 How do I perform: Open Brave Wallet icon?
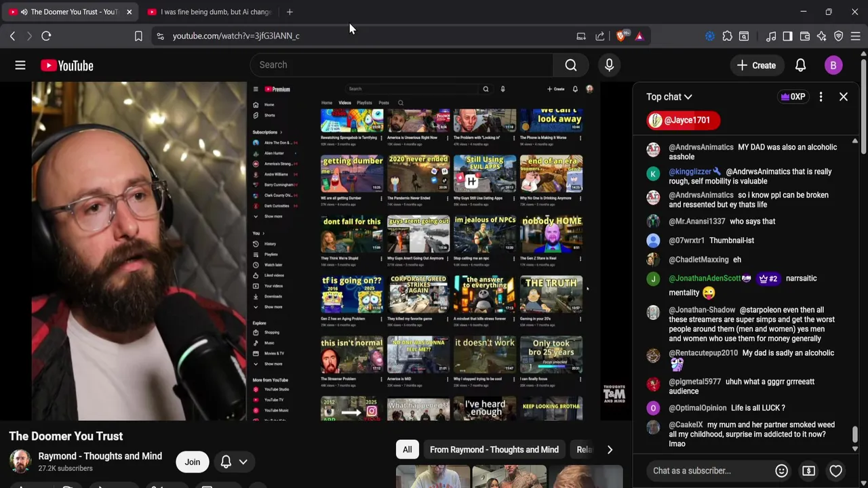pos(805,36)
